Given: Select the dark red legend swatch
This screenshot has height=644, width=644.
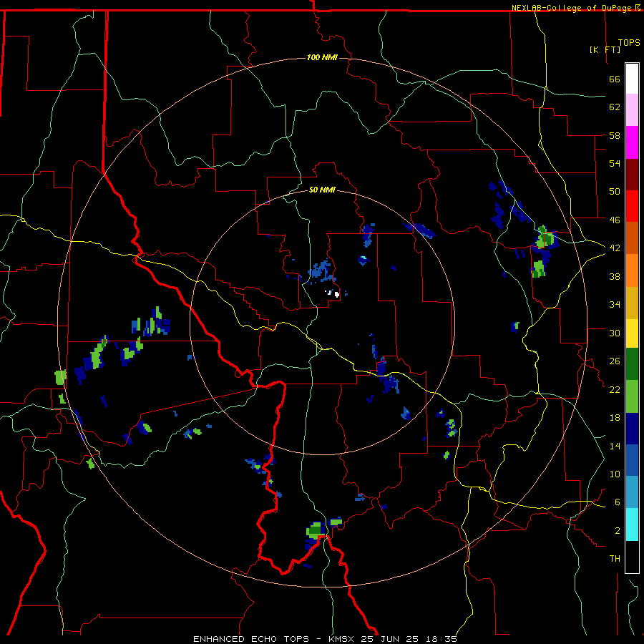Looking at the screenshot, I should (632, 174).
